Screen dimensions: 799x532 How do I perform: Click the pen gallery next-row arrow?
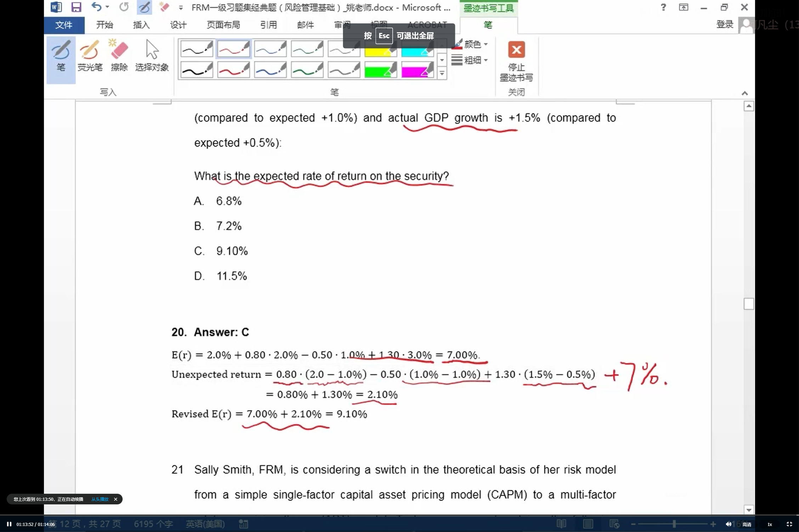pos(442,60)
